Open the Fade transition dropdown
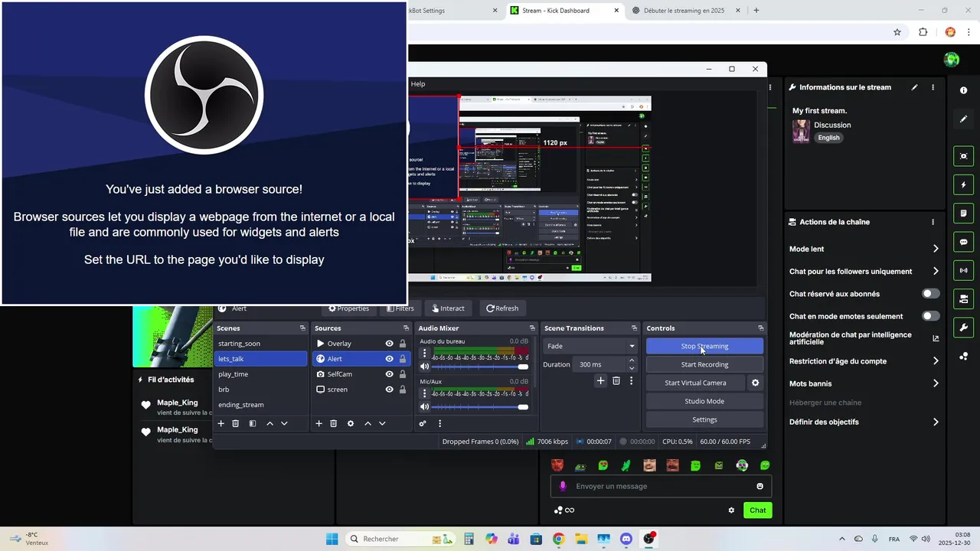Screen dimensions: 980x551 (x=590, y=346)
